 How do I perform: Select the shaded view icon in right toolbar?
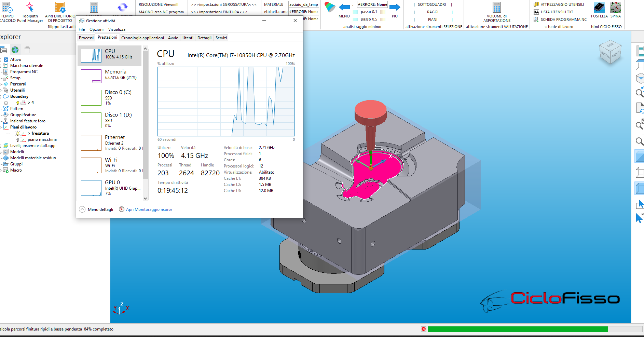click(639, 156)
